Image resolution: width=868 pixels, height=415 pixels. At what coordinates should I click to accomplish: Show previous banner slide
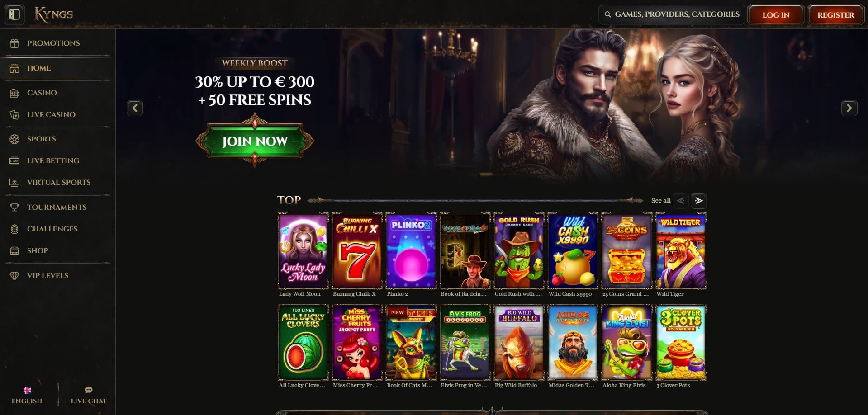135,108
